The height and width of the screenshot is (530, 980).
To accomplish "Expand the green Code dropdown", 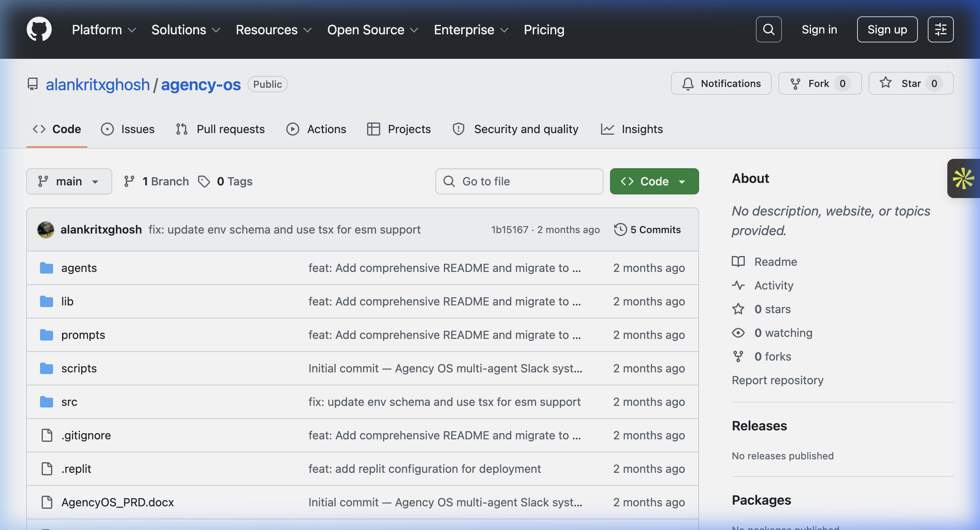I will [x=654, y=181].
